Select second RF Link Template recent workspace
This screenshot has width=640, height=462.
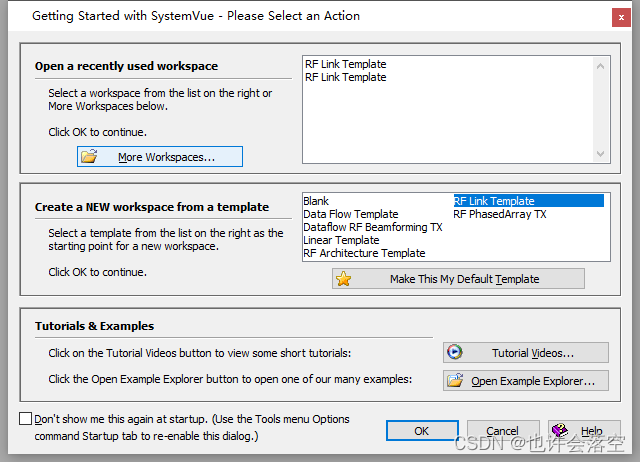(x=346, y=77)
